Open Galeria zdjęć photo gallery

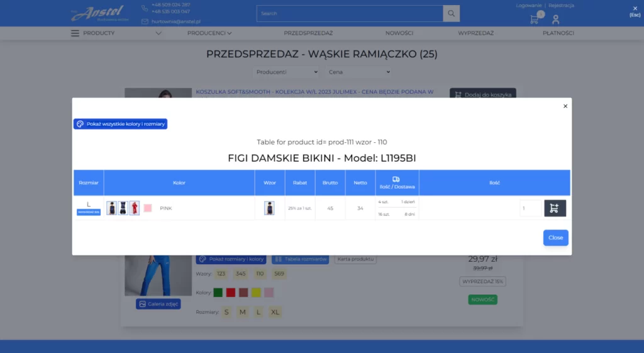pos(158,304)
